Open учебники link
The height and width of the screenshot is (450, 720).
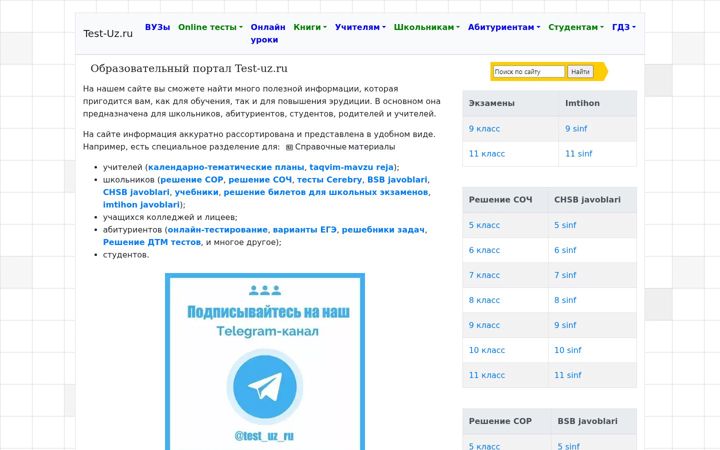tap(197, 192)
